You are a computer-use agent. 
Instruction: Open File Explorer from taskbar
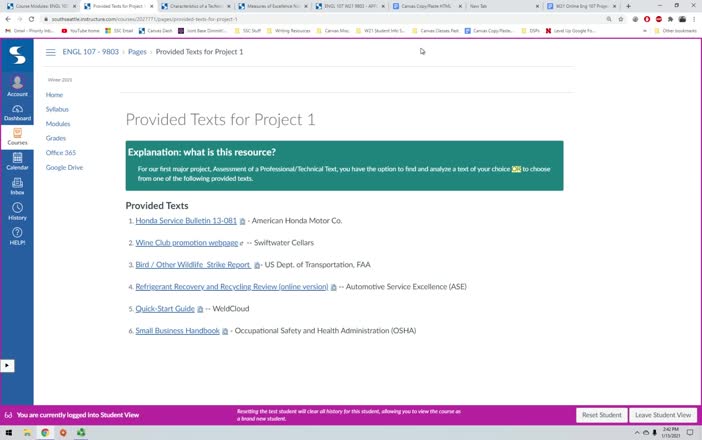coord(27,433)
